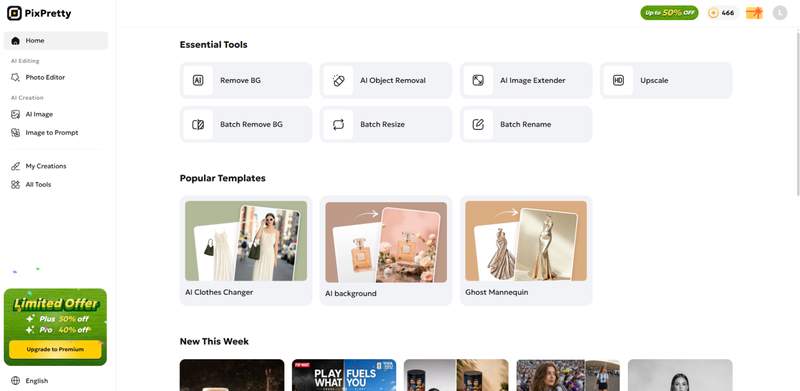Click the Batch Resize arrows icon

pyautogui.click(x=338, y=125)
